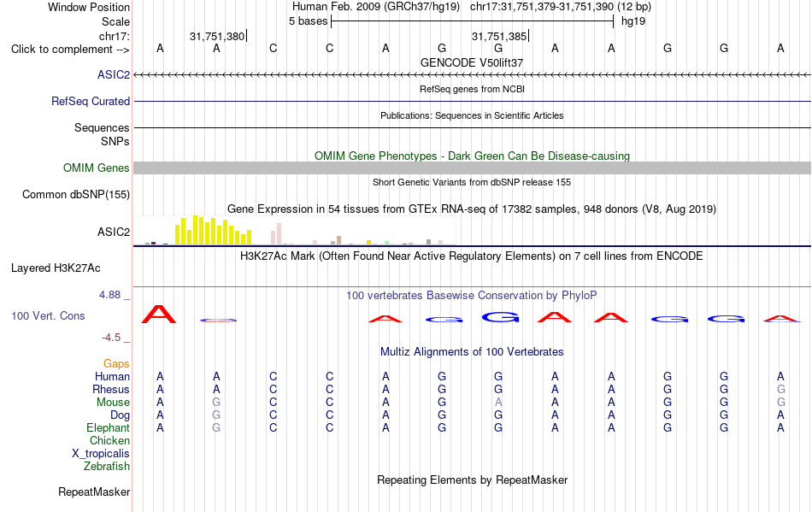812x512 pixels.
Task: Click the tall yellow GTEx expression bars
Action: 214,231
